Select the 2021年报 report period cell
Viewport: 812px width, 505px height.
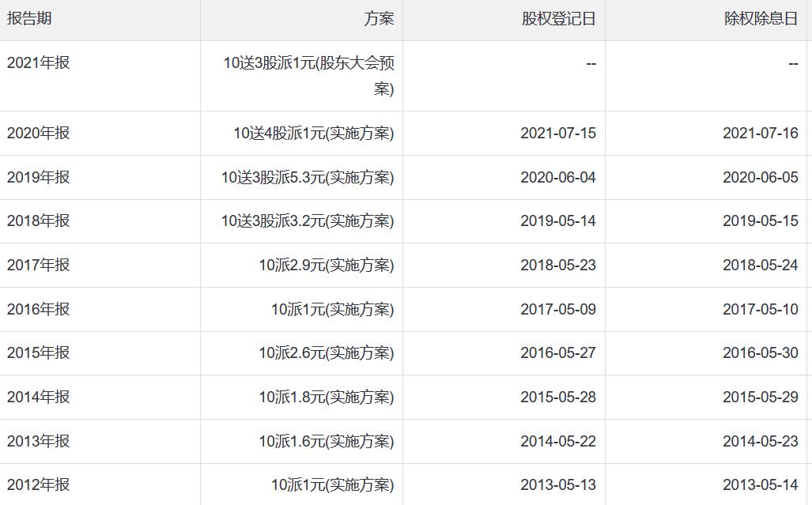point(38,62)
